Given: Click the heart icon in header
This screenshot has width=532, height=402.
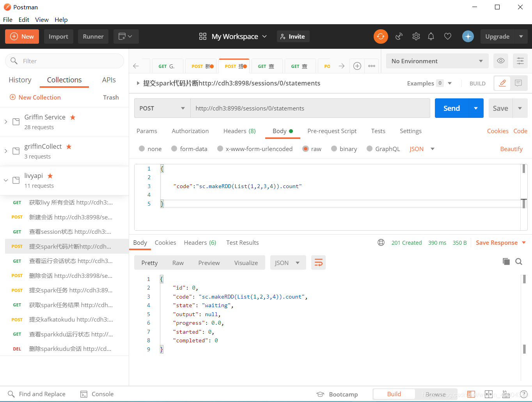Looking at the screenshot, I should 448,36.
